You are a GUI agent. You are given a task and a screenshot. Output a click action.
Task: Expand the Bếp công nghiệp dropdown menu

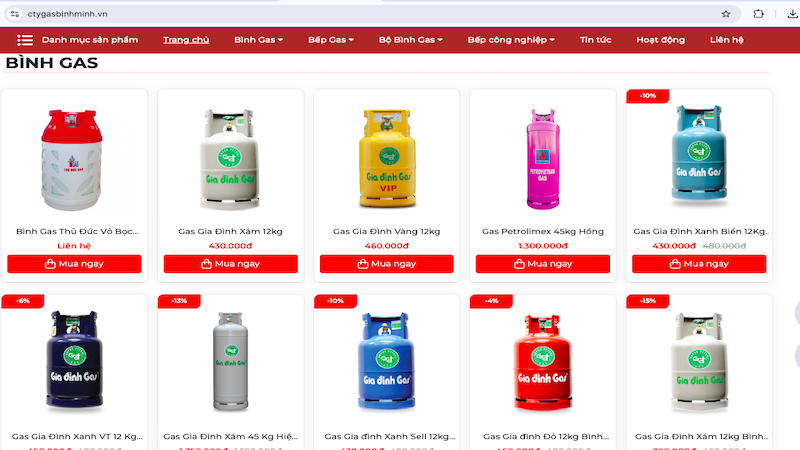click(511, 40)
